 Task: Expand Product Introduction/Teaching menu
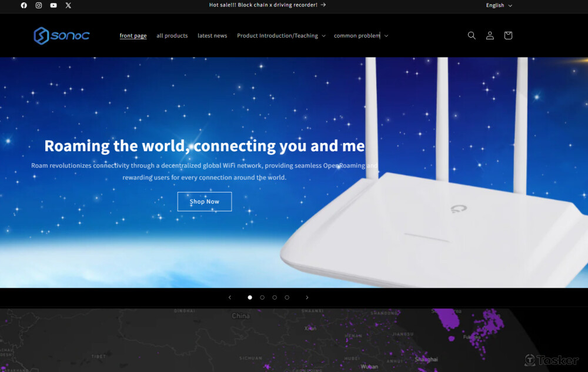[x=281, y=36]
